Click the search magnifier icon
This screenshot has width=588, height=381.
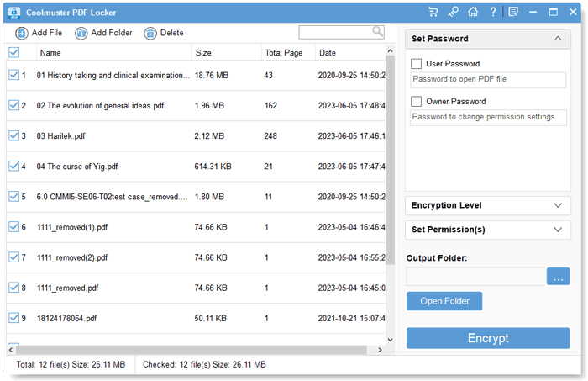click(377, 32)
